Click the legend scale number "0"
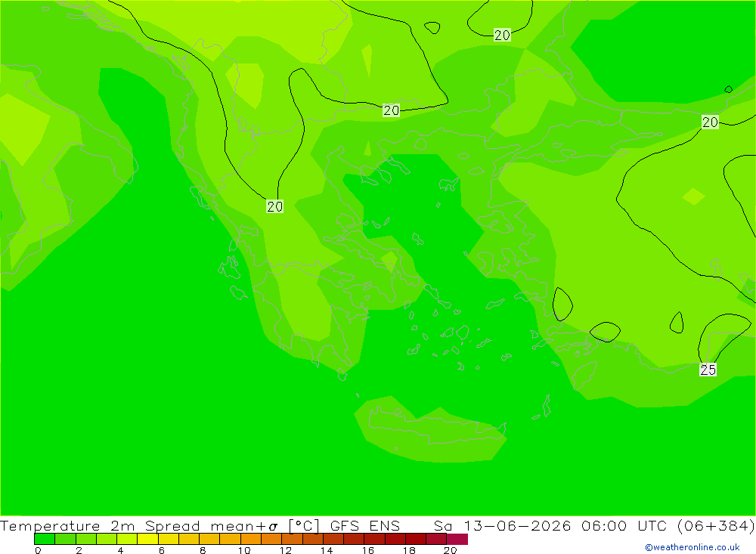This screenshot has height=554, width=756. (38, 550)
